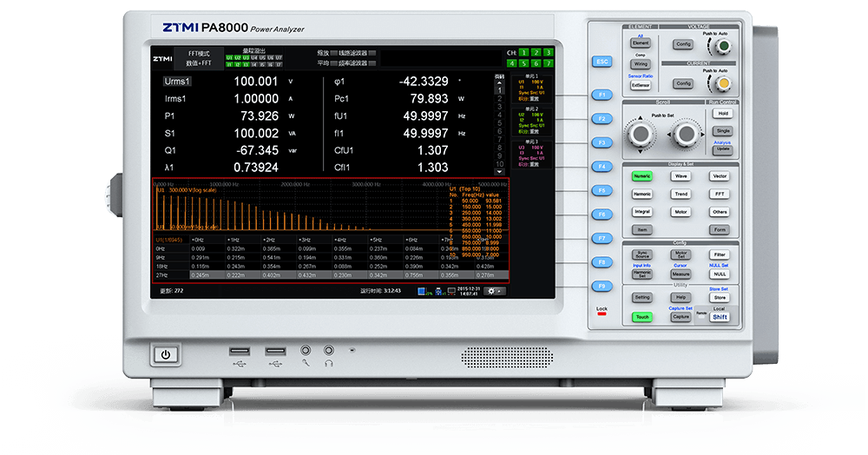Toggle the green Touch button

(641, 317)
